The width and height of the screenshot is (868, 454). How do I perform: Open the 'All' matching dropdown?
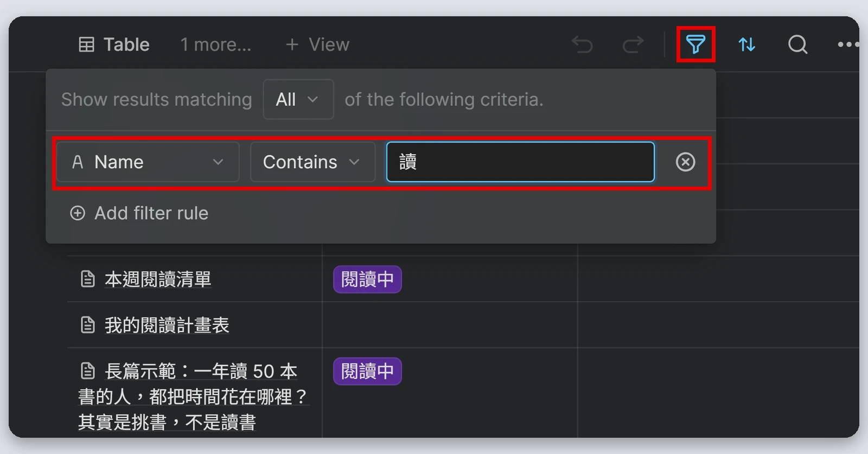click(298, 99)
